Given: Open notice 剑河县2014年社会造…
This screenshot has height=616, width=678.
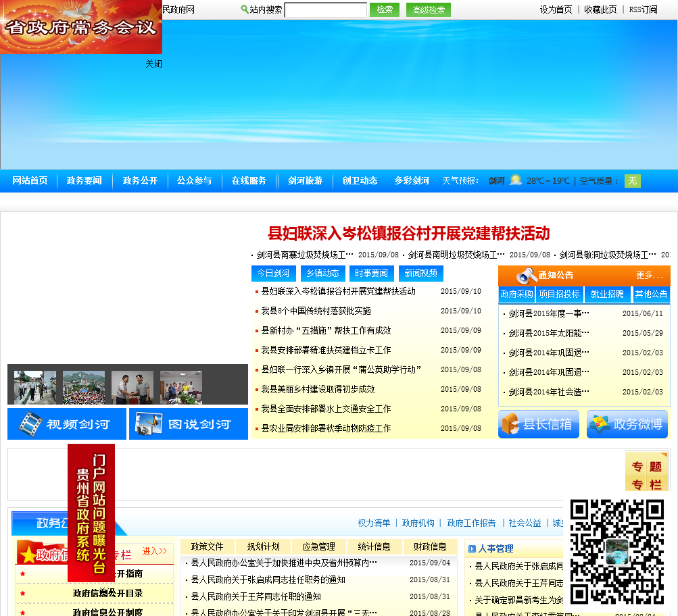Looking at the screenshot, I should coord(549,392).
